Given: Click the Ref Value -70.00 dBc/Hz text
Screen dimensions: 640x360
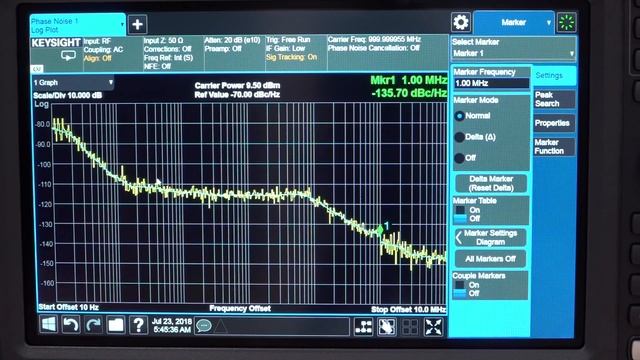Looking at the screenshot, I should (237, 95).
